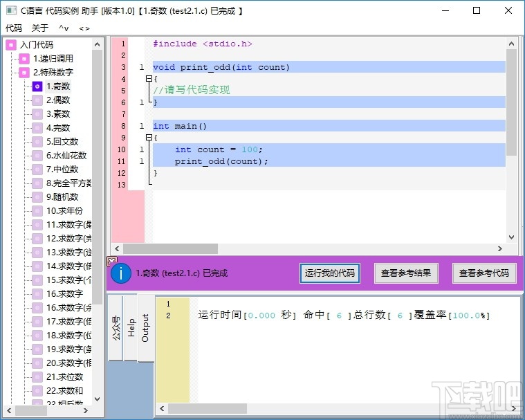
Task: Click the icon beside 8.完全平方数
Action: click(x=37, y=183)
